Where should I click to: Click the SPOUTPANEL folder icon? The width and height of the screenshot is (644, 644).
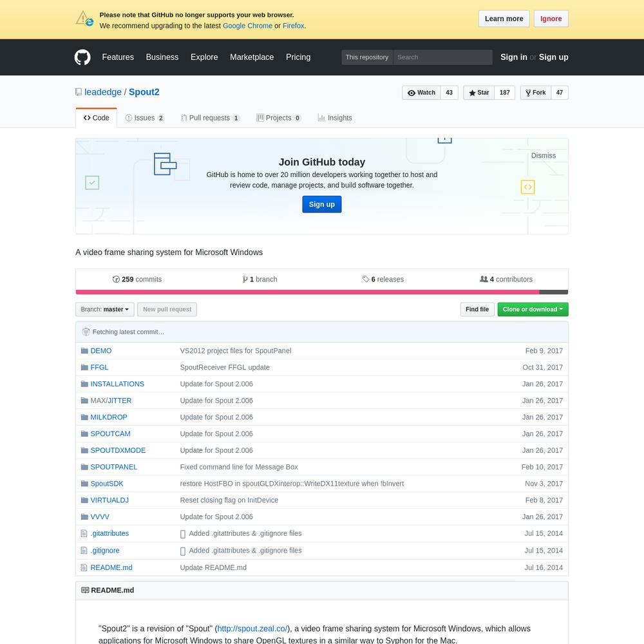coord(84,467)
